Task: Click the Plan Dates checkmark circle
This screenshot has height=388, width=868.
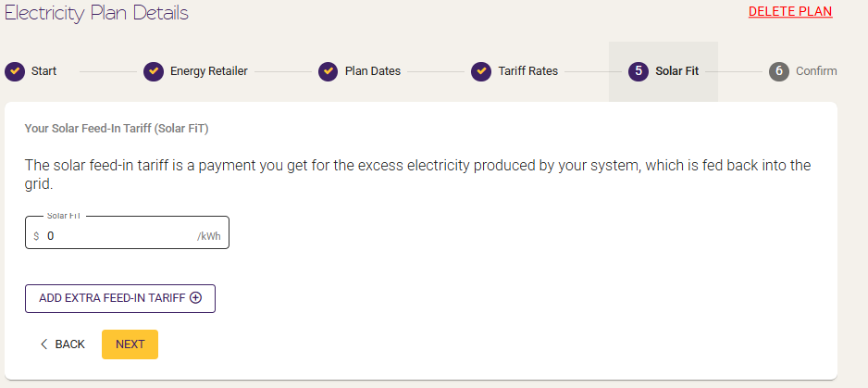Action: pyautogui.click(x=329, y=71)
